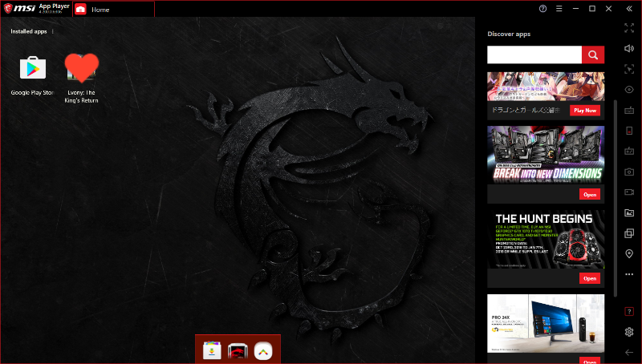Click the volume speaker icon in sidebar
Image resolution: width=642 pixels, height=364 pixels.
629,48
